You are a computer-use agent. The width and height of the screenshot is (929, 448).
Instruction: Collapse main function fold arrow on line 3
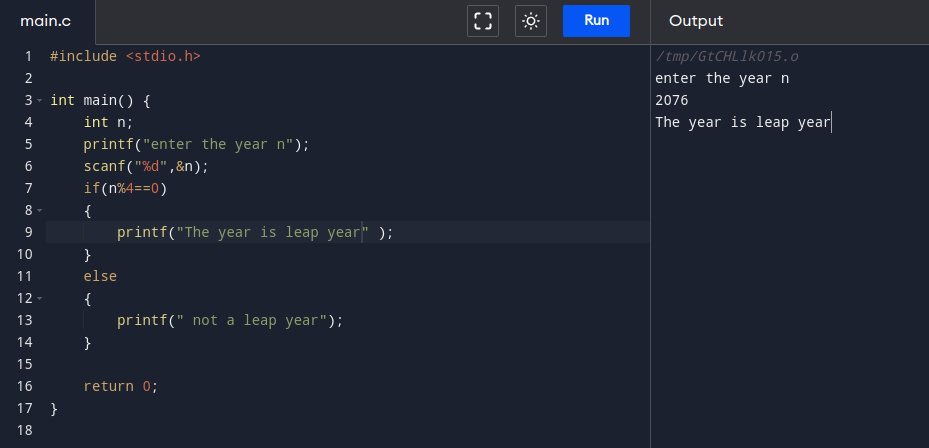pos(40,100)
